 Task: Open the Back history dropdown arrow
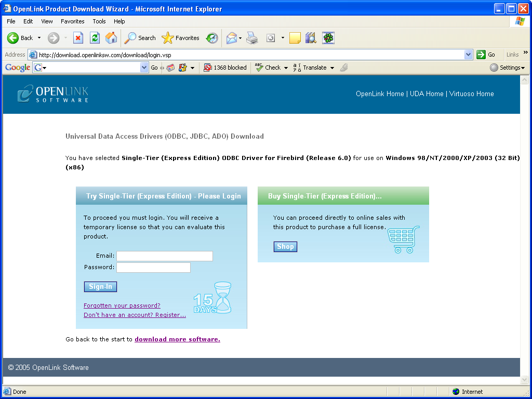(39, 38)
